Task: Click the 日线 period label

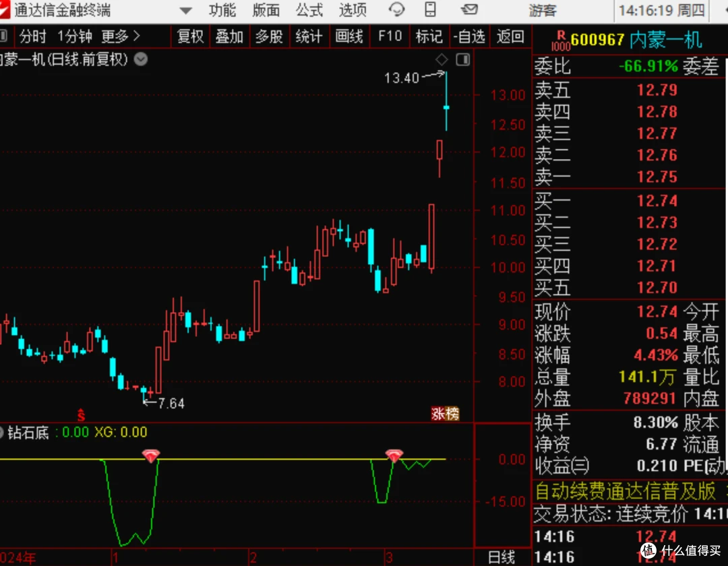Action: point(502,557)
